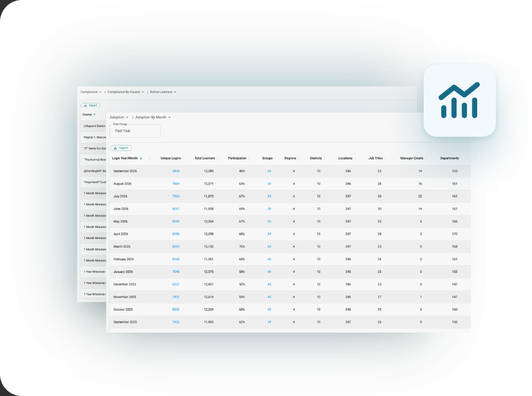The width and height of the screenshot is (532, 396).
Task: Select the February 2026 row label
Action: point(124,259)
